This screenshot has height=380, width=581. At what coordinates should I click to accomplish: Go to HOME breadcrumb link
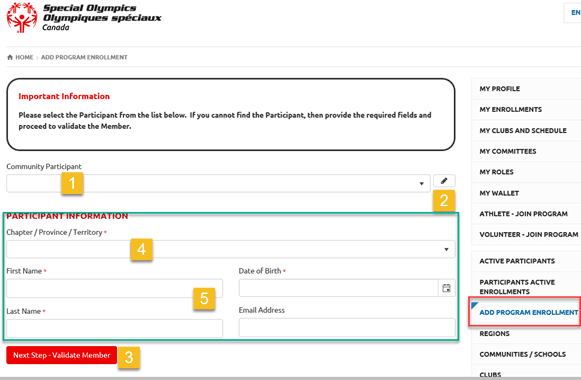tap(24, 57)
